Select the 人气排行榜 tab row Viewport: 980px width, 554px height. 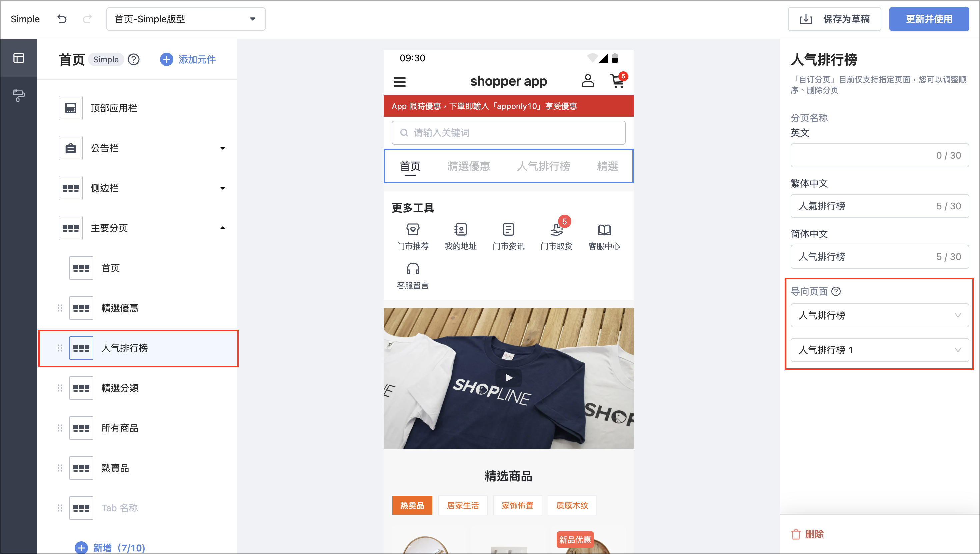point(138,348)
